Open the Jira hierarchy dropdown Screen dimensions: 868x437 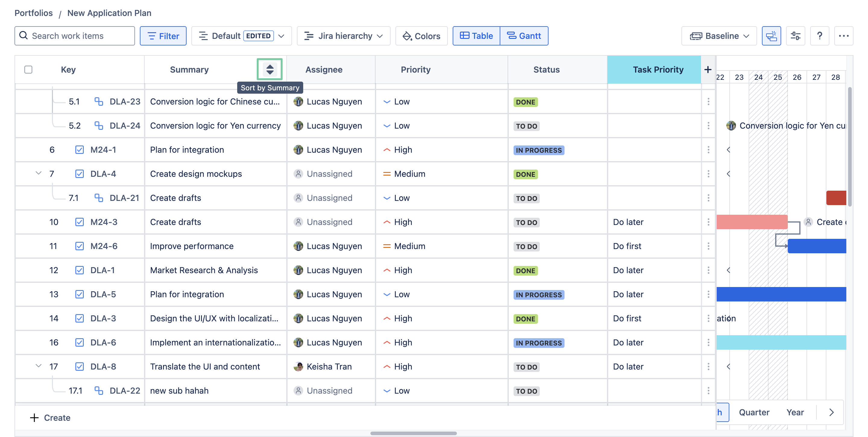(x=343, y=36)
